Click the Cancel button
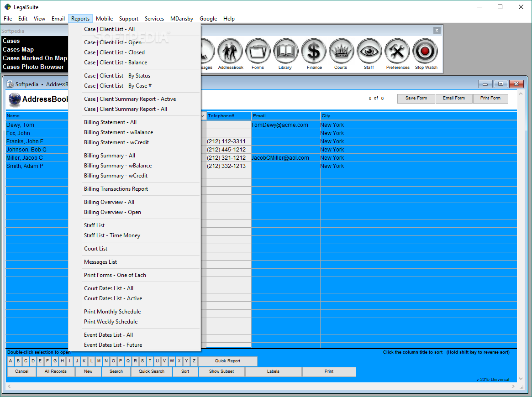 click(x=22, y=371)
